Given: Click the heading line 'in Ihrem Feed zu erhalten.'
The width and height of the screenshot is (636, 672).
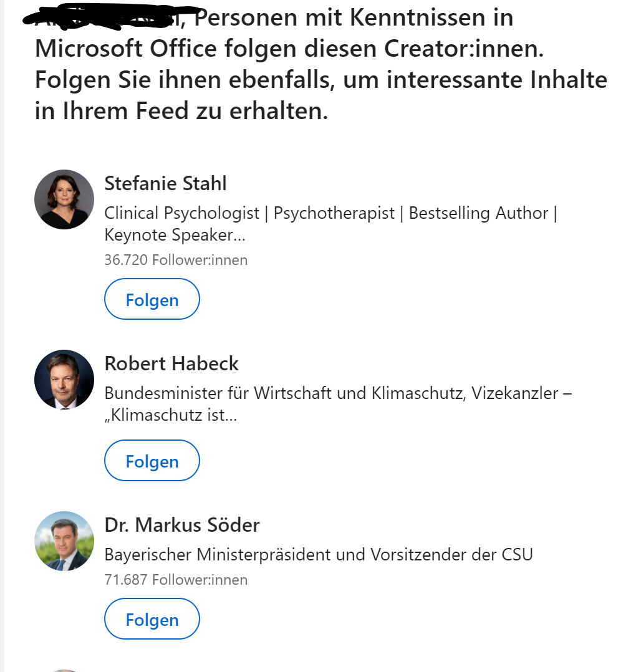Looking at the screenshot, I should (181, 111).
